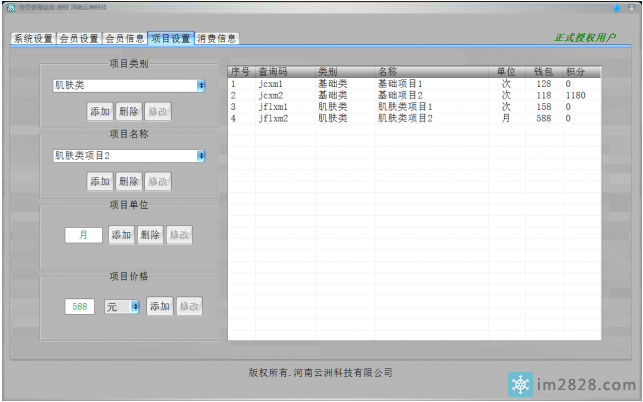This screenshot has width=643, height=402.
Task: Click the app icon in the title bar
Action: (x=9, y=7)
